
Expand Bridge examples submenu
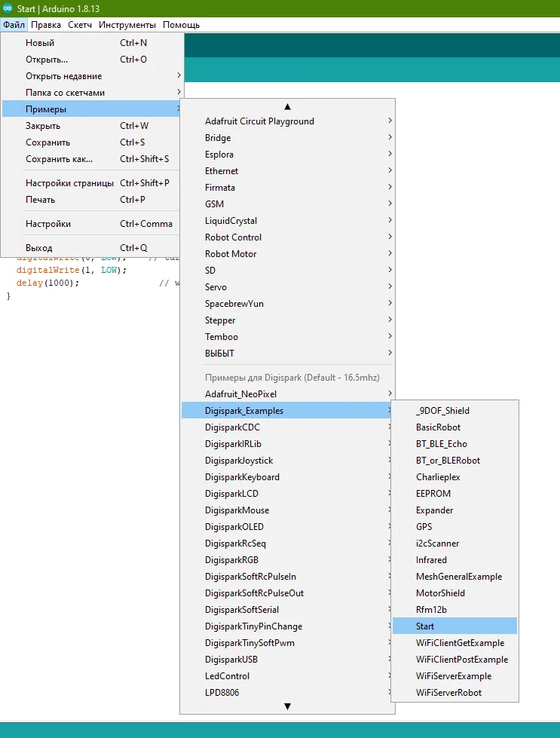(x=287, y=138)
